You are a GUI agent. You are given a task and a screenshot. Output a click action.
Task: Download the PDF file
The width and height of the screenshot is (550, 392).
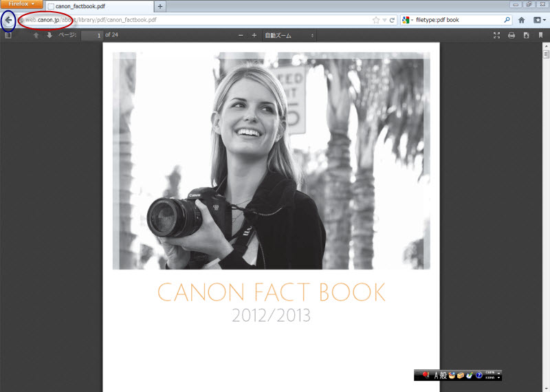(x=526, y=35)
